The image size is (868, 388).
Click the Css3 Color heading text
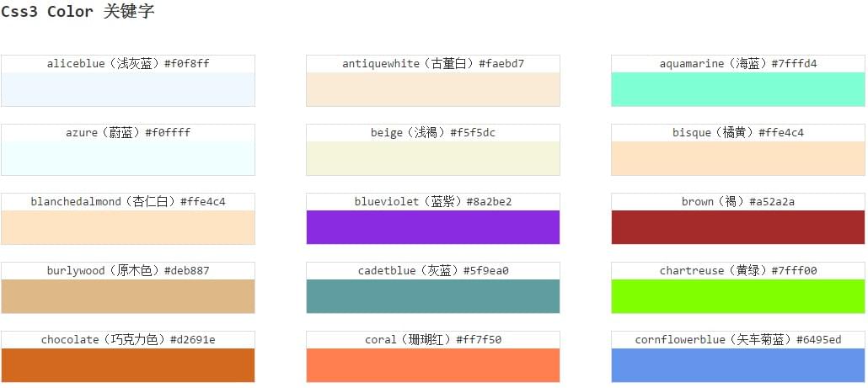78,12
